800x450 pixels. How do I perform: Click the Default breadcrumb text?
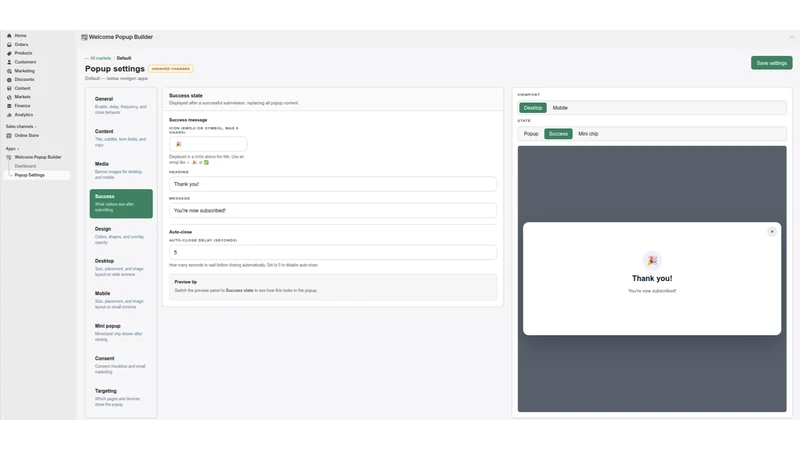(x=124, y=58)
